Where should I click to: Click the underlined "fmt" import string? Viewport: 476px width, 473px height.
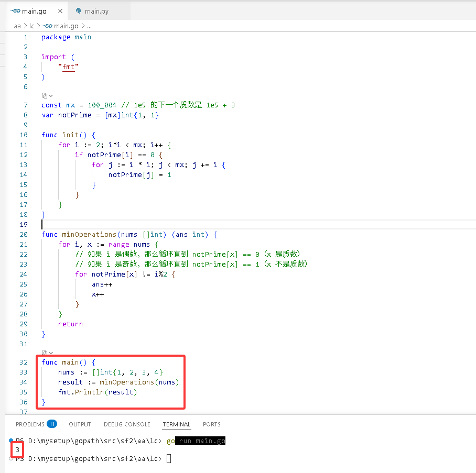pos(68,67)
